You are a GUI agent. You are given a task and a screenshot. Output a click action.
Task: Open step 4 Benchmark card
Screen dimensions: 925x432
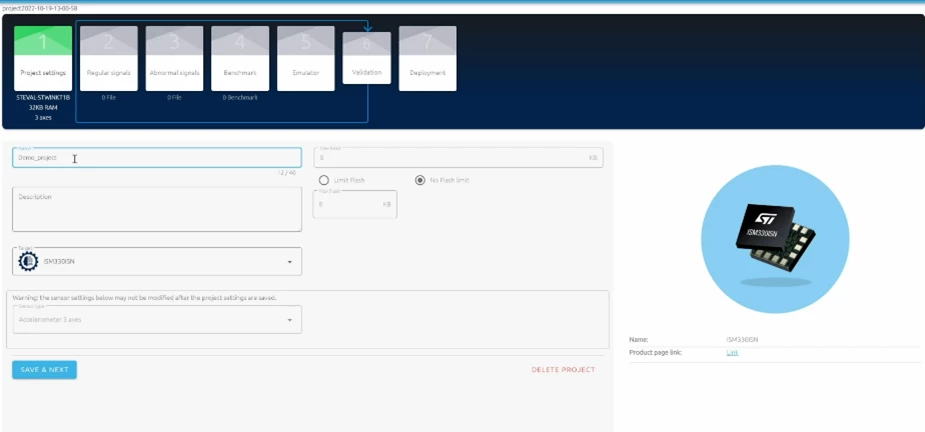coord(240,58)
